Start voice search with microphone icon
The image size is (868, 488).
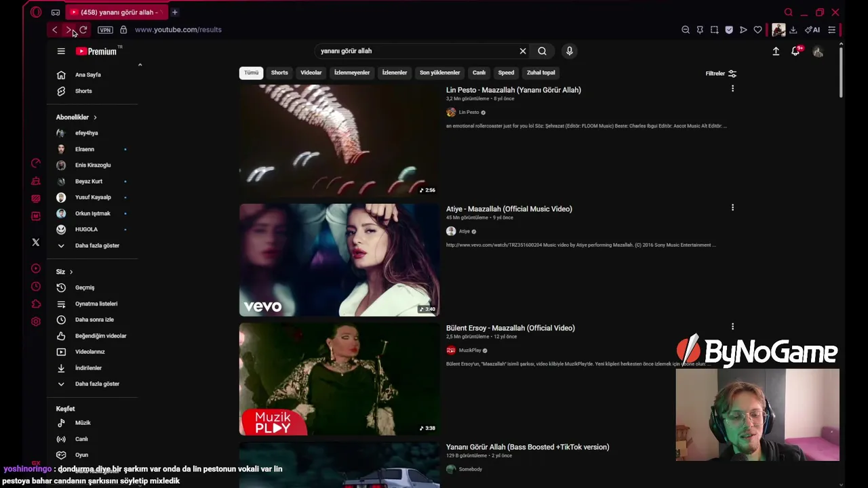(570, 51)
